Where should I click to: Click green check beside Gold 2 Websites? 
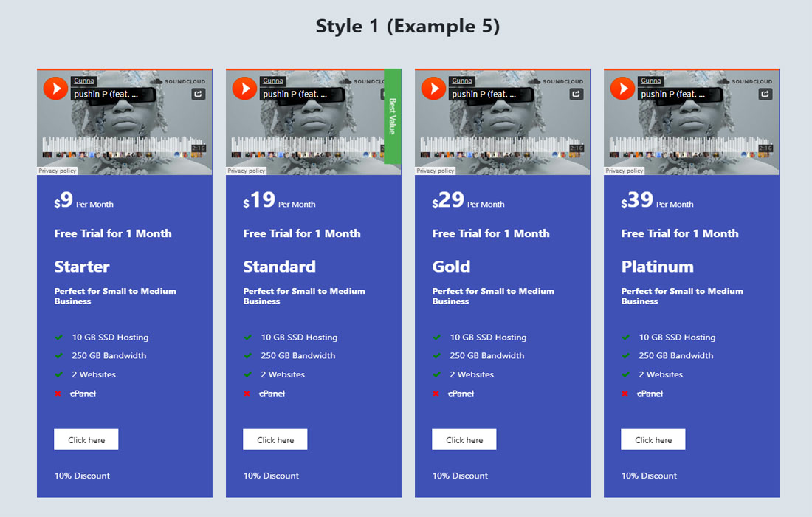pos(436,374)
